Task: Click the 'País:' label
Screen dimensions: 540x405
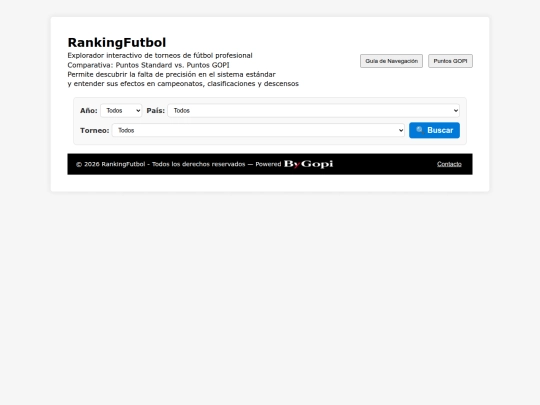Action: tap(156, 111)
